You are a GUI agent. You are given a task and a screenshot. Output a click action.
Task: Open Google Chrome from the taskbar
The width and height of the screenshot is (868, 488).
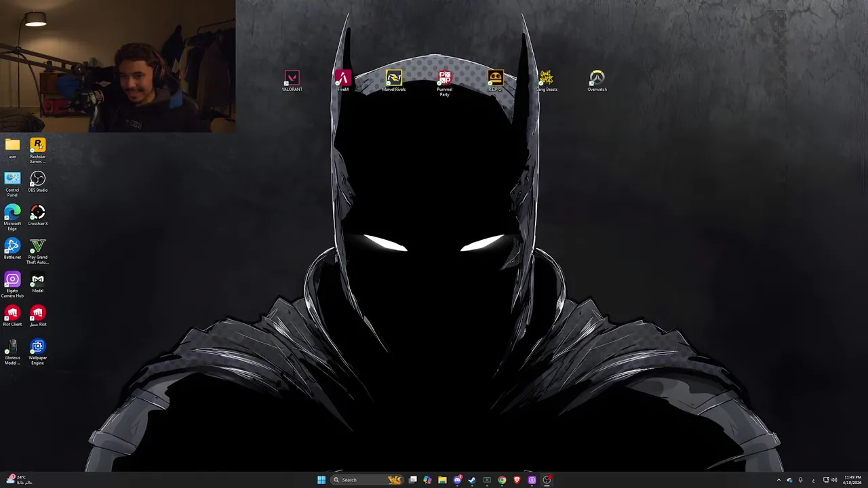click(502, 480)
